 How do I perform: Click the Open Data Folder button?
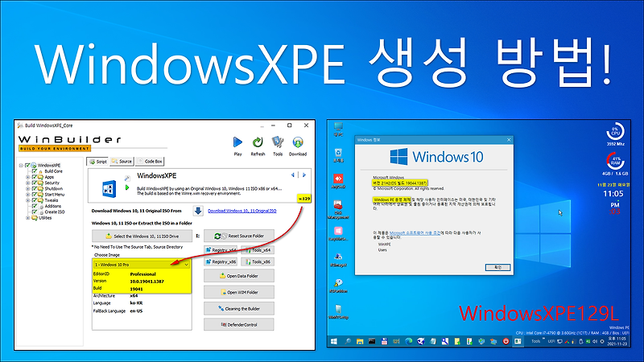pyautogui.click(x=238, y=276)
